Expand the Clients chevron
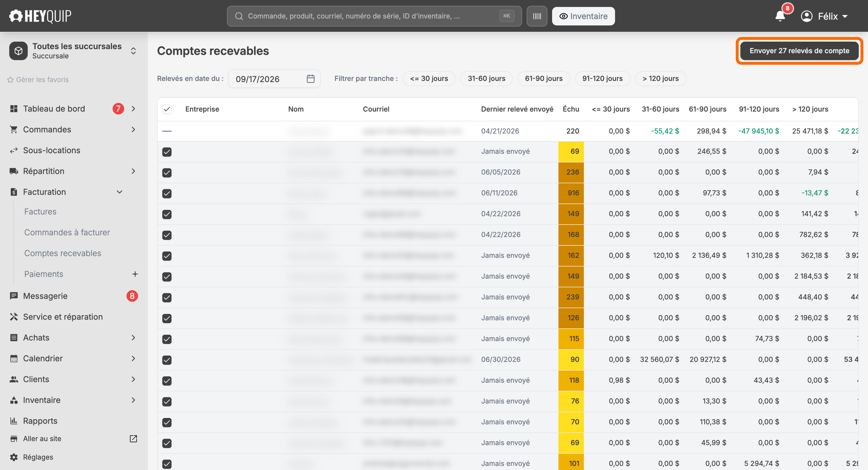The height and width of the screenshot is (470, 868). [133, 379]
